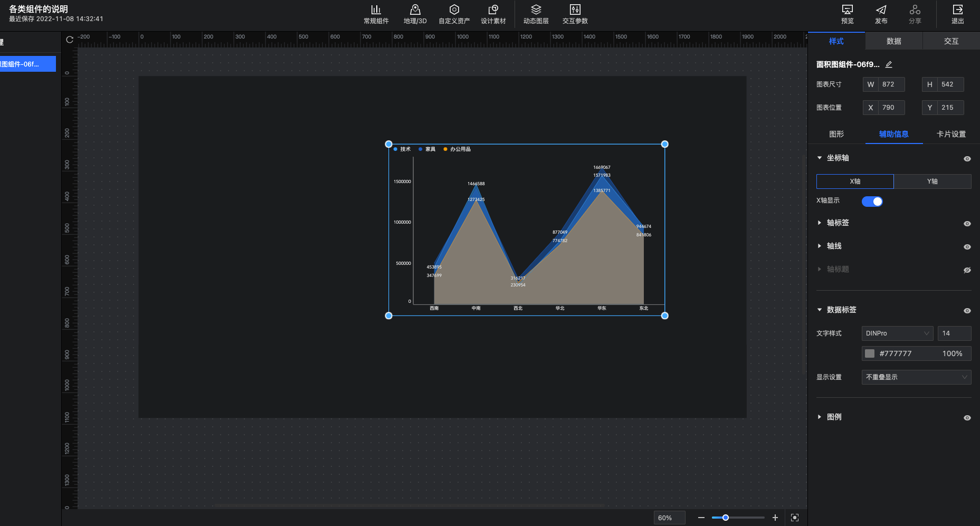The width and height of the screenshot is (980, 526).
Task: Toggle 数据标签 visibility eye icon
Action: pyautogui.click(x=967, y=310)
